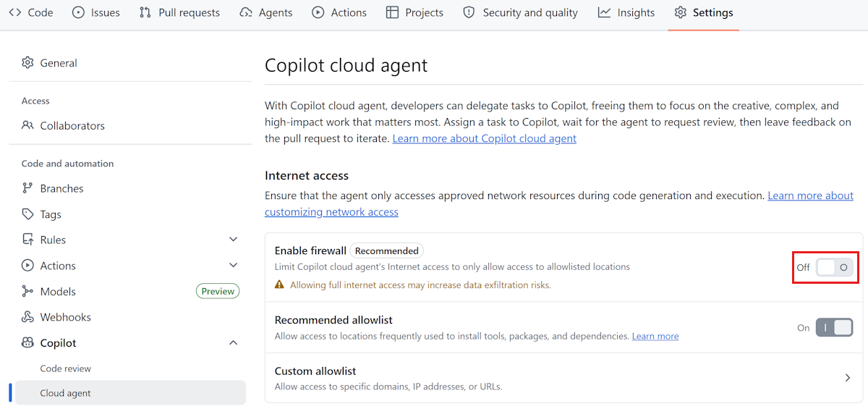Open the Code tab
Screen dimensions: 868x409
[x=30, y=12]
